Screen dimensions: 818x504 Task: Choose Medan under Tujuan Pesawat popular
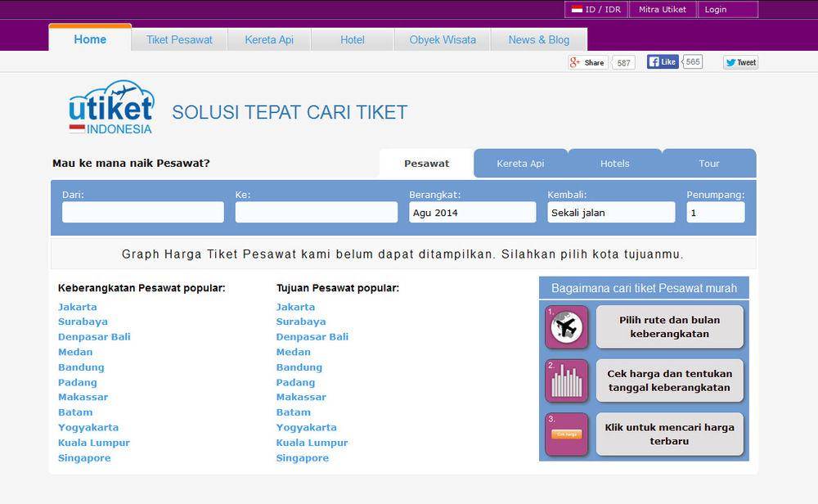point(293,352)
